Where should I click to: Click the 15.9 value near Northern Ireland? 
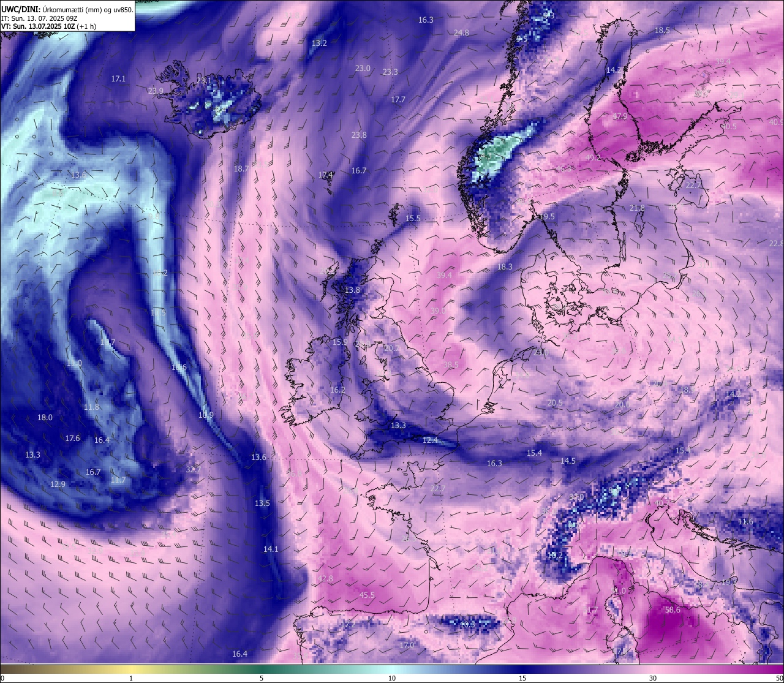[x=340, y=342]
